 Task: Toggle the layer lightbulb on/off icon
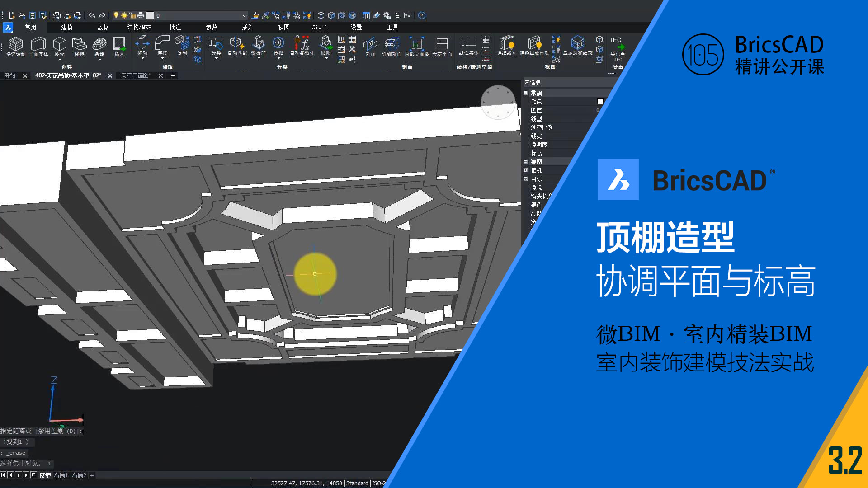pos(116,15)
